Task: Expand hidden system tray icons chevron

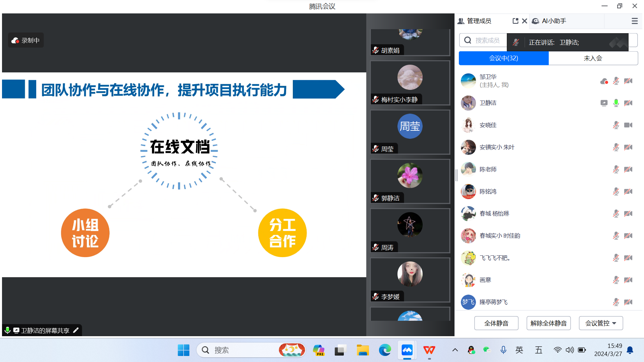Action: pyautogui.click(x=455, y=350)
